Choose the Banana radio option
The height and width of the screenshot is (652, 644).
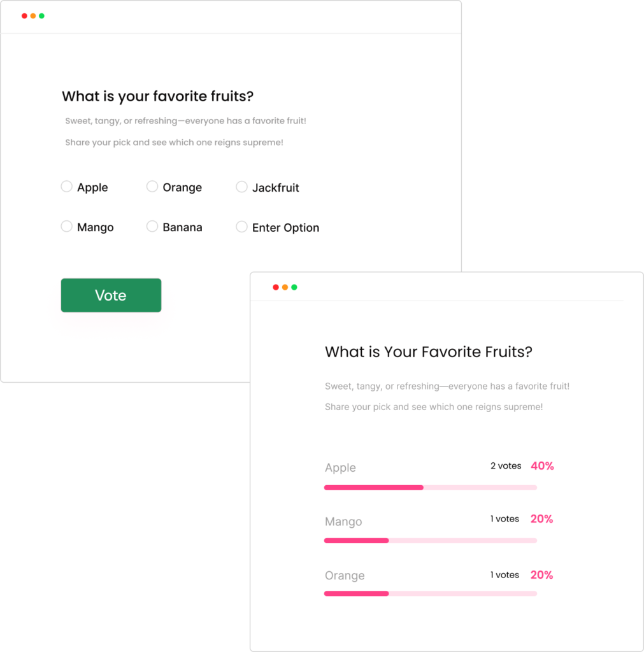click(152, 227)
